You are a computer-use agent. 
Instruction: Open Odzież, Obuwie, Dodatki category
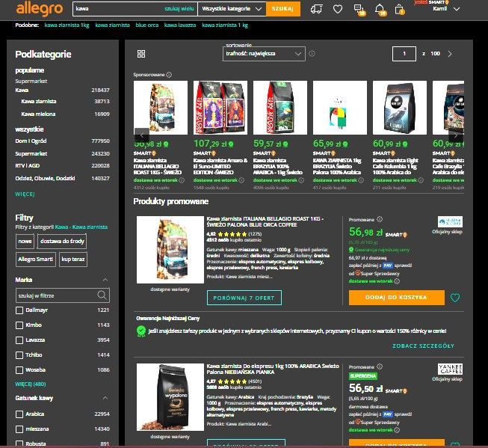click(45, 179)
